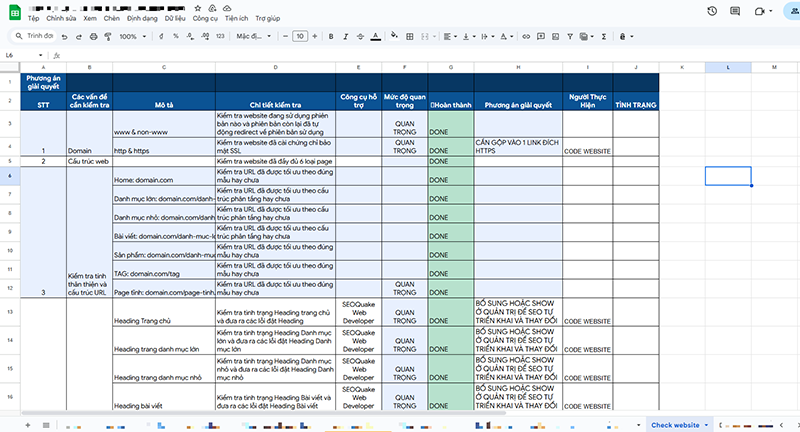Format cell as currency

(x=161, y=36)
